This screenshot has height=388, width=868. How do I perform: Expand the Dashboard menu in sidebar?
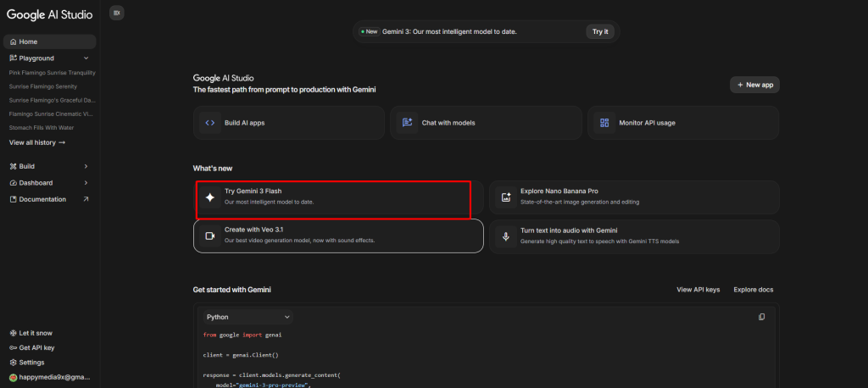86,183
